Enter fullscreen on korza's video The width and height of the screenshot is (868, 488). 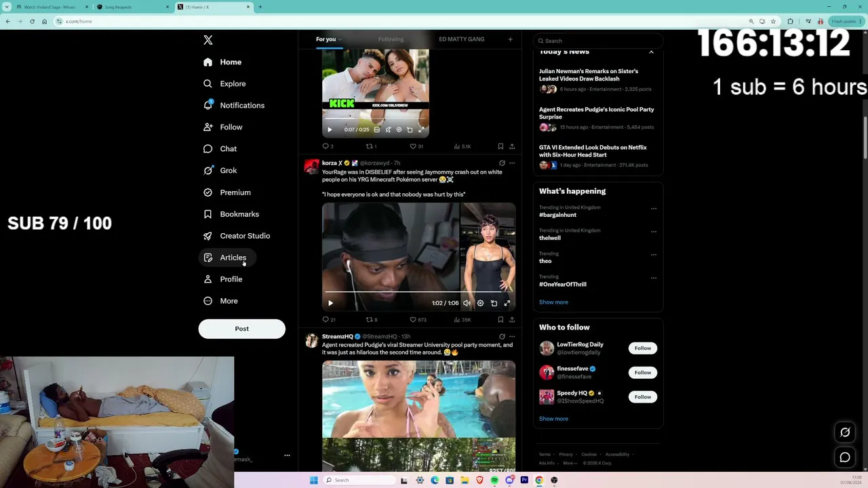pos(507,303)
